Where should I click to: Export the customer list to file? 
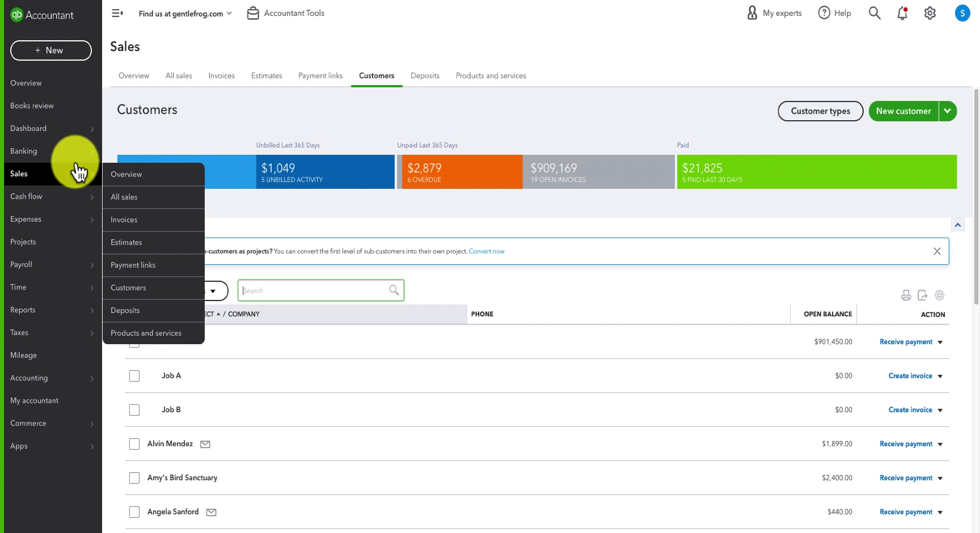coord(923,295)
